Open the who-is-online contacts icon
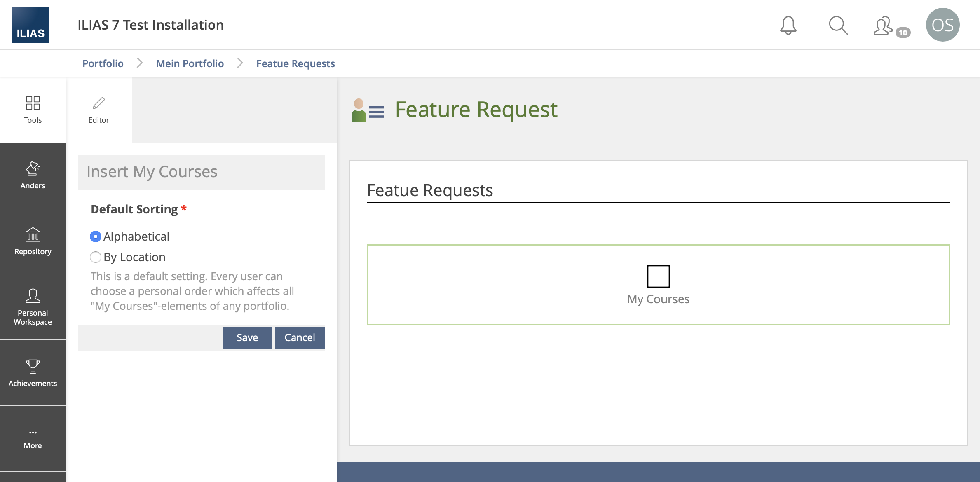This screenshot has width=980, height=482. coord(884,26)
